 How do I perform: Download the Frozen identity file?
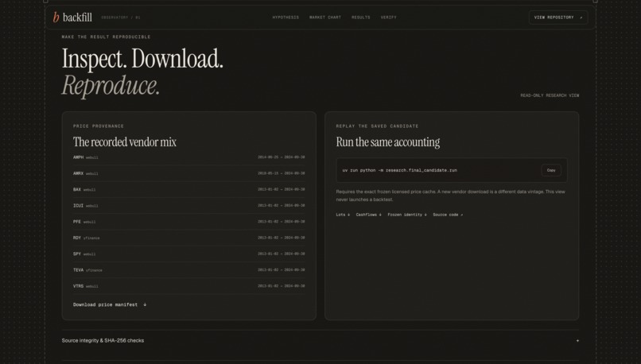(406, 215)
